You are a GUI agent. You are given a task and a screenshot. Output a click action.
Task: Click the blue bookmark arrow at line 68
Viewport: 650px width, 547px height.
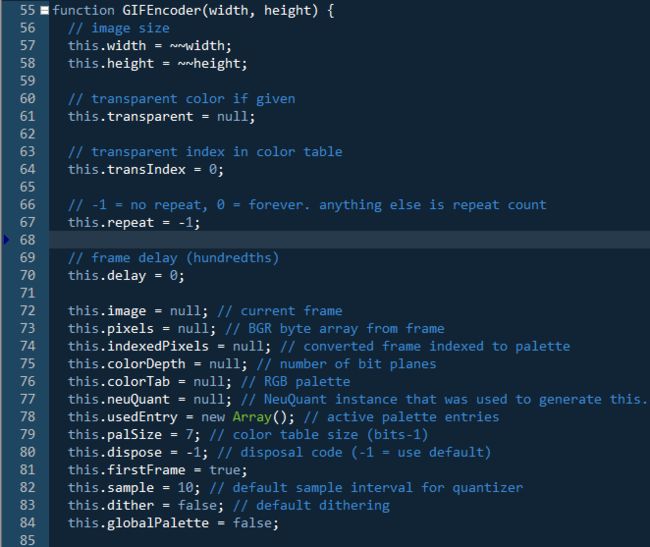click(6, 240)
